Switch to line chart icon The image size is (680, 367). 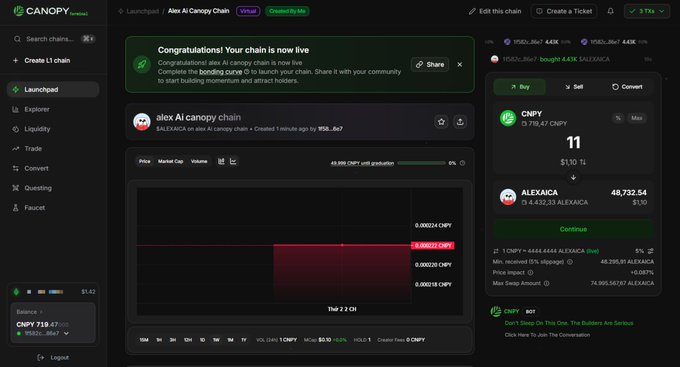233,161
